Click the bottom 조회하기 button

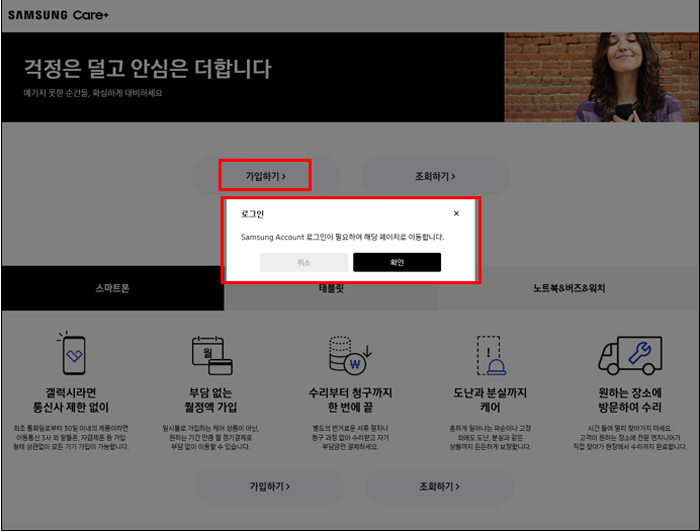[439, 486]
